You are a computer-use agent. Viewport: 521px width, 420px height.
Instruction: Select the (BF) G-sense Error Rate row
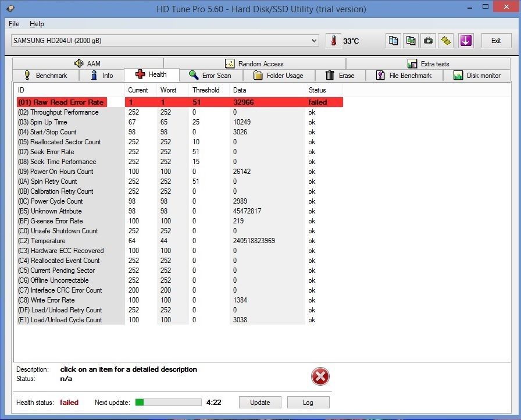coord(180,221)
